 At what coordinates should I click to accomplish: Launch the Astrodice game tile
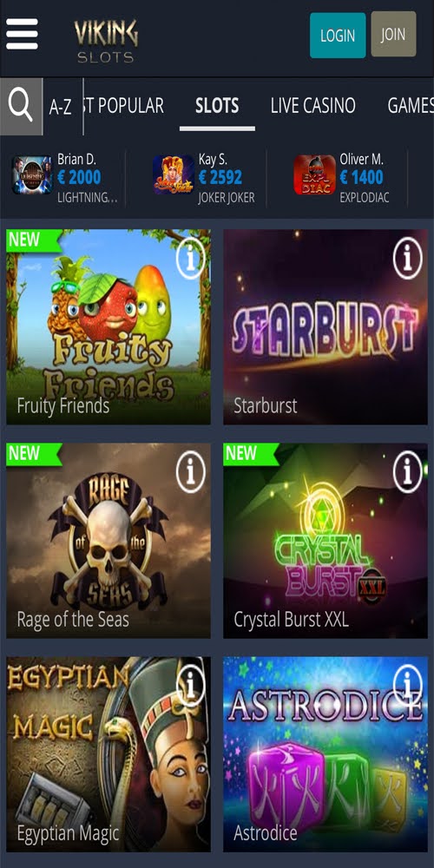(x=325, y=754)
